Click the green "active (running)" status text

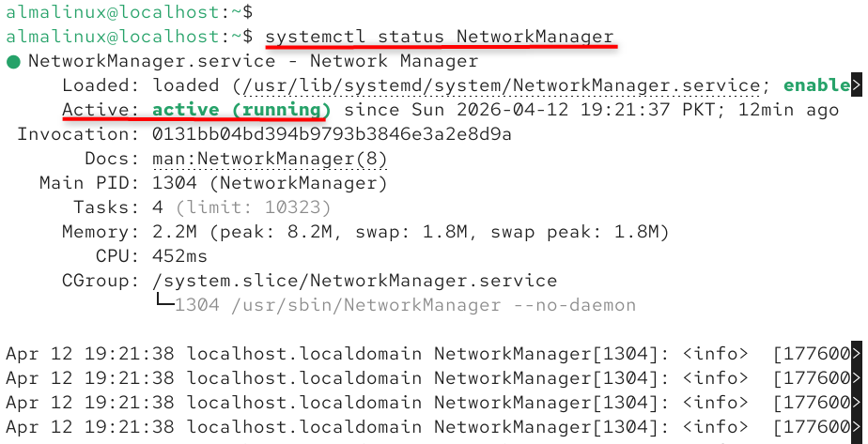[240, 110]
